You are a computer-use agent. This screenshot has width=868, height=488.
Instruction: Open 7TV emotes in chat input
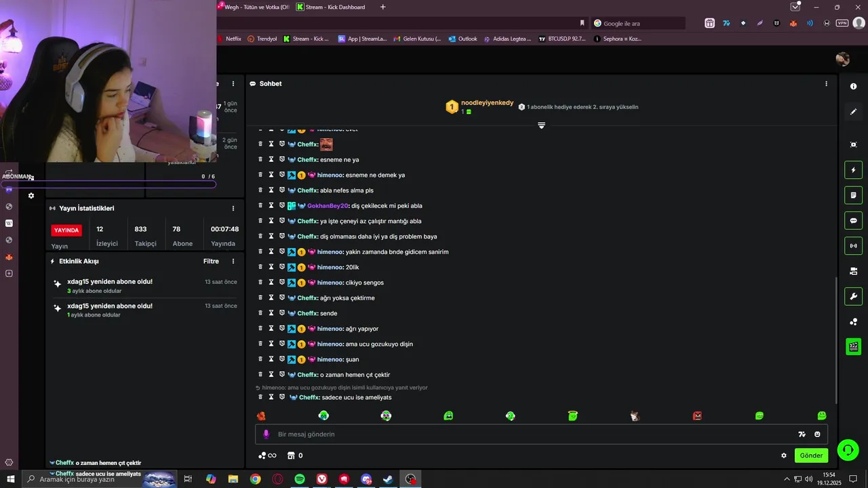click(802, 434)
